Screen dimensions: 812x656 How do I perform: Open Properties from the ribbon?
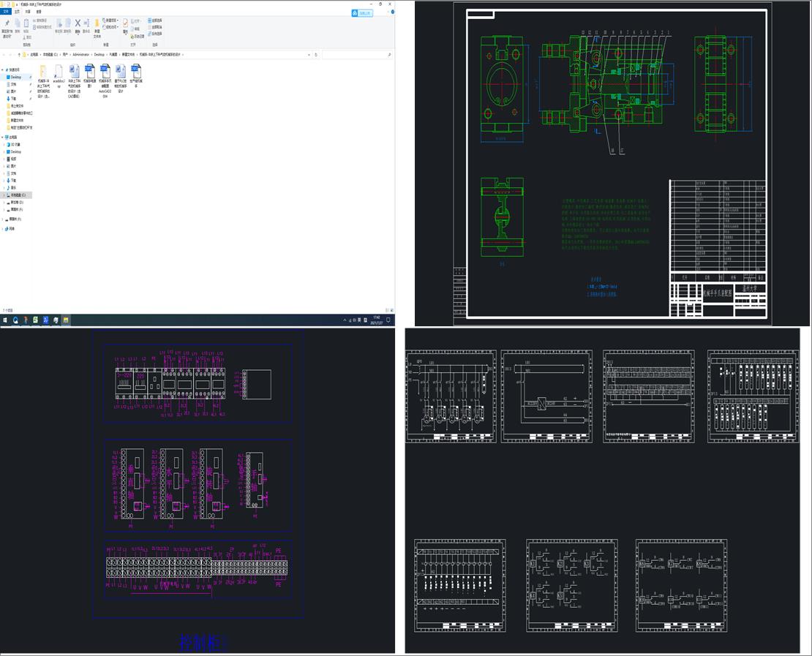click(125, 25)
